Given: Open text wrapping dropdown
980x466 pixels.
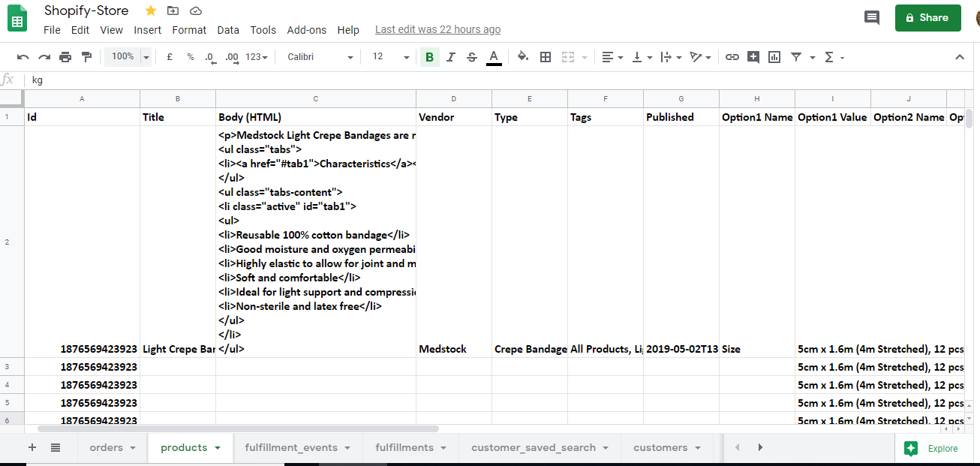Looking at the screenshot, I should pyautogui.click(x=671, y=57).
